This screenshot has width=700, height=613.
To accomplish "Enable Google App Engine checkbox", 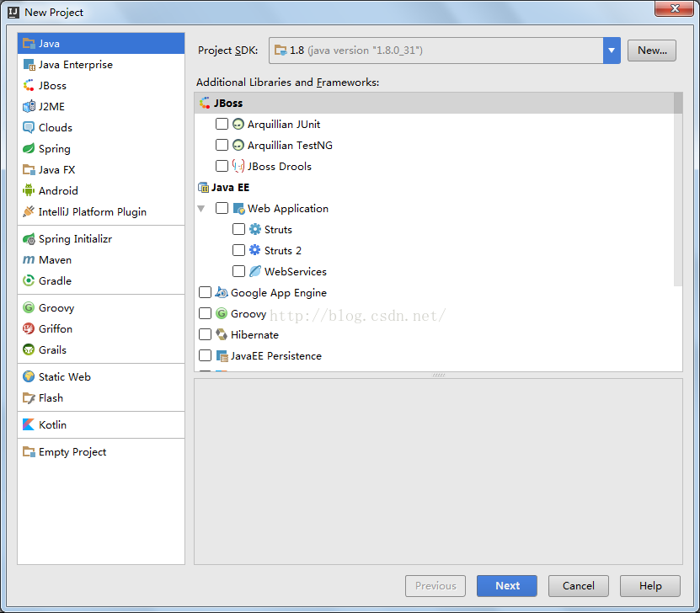I will (205, 292).
